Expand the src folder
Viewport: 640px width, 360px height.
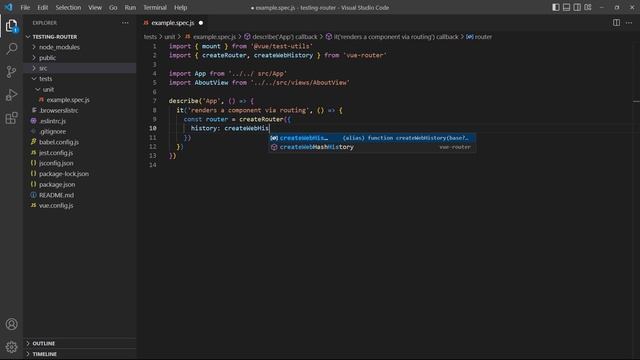point(80,68)
